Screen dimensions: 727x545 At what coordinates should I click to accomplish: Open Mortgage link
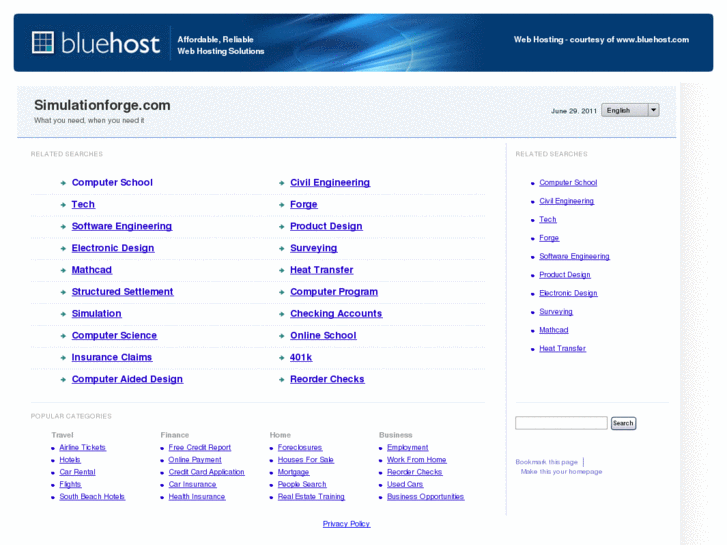[x=293, y=472]
